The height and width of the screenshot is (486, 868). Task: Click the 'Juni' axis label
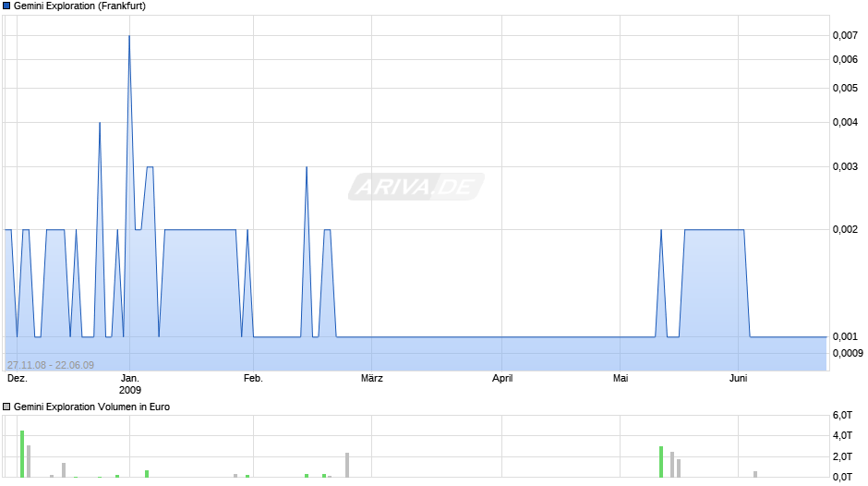coord(739,379)
